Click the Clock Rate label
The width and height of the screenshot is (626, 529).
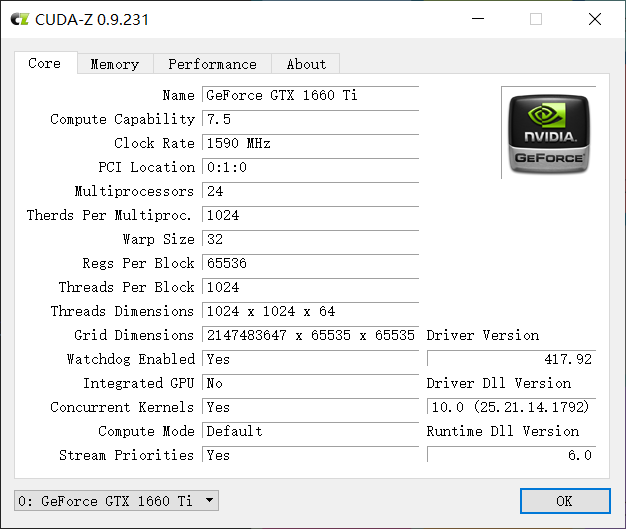pos(154,143)
